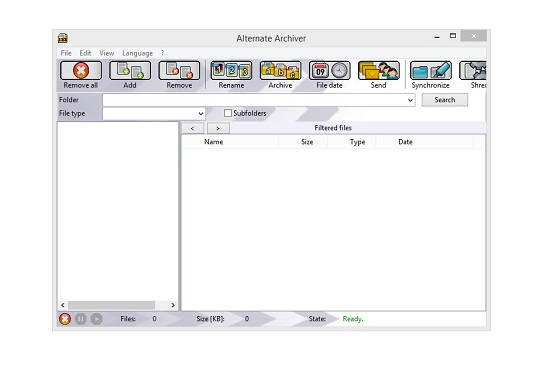This screenshot has width=550, height=382.
Task: Click the previous < button
Action: pos(192,128)
